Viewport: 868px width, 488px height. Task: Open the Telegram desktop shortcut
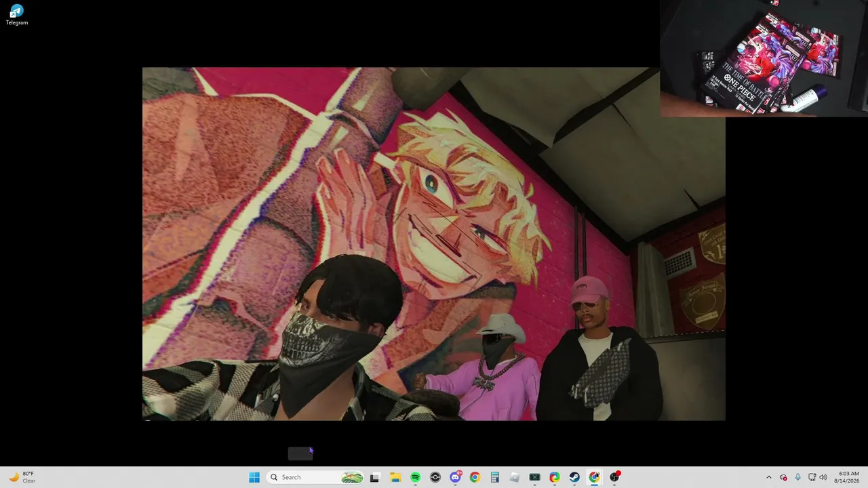tap(17, 15)
